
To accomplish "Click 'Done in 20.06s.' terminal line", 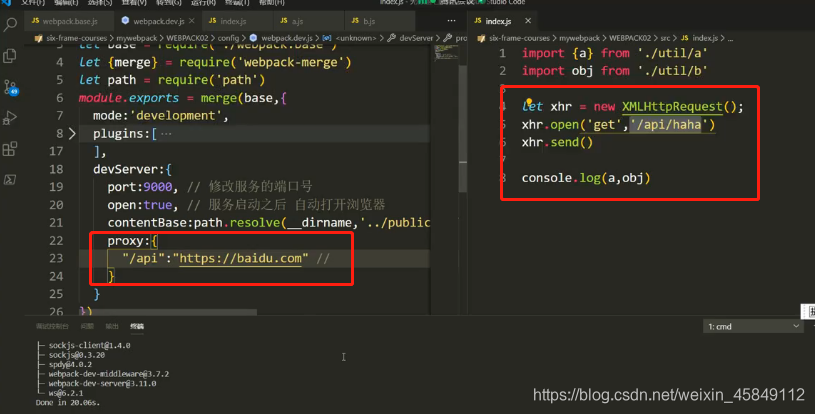I will pyautogui.click(x=68, y=403).
